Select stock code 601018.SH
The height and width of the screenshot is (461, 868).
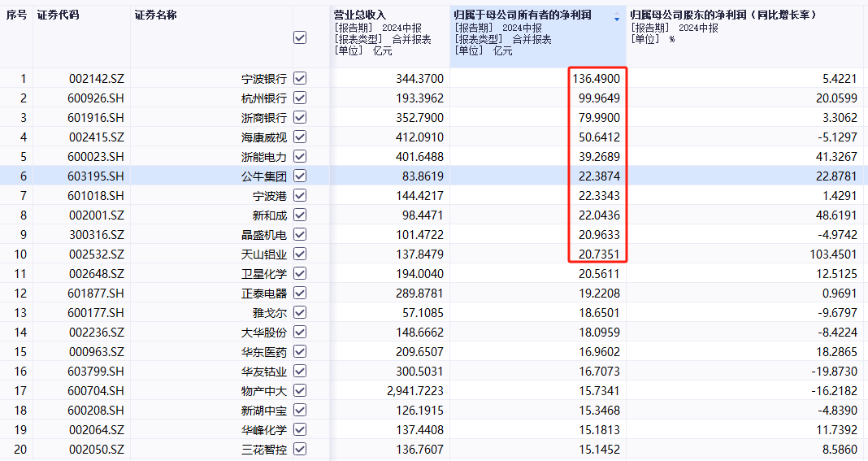[x=96, y=196]
